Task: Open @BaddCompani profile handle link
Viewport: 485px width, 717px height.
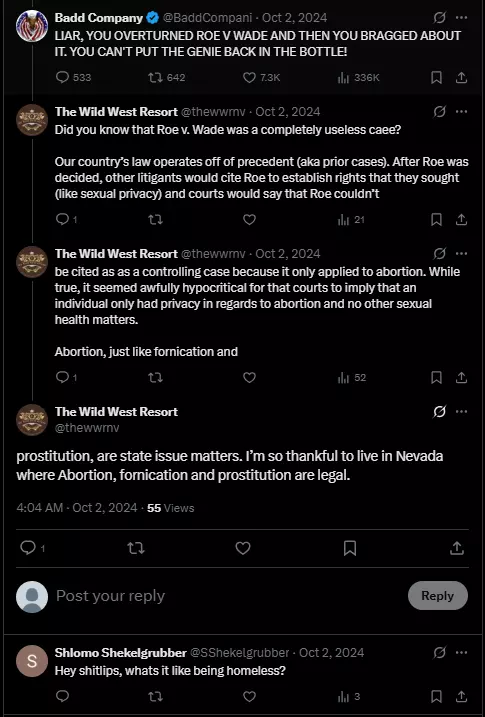Action: point(208,18)
